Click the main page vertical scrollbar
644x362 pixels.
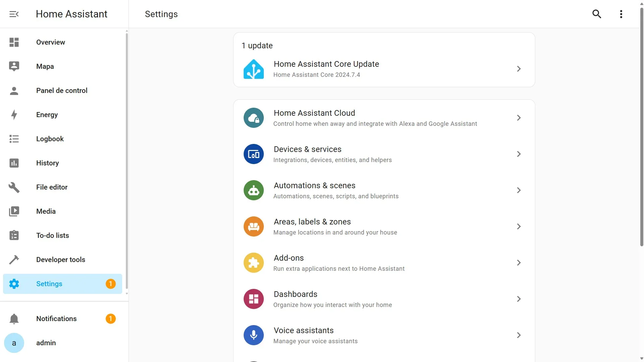[x=641, y=127]
